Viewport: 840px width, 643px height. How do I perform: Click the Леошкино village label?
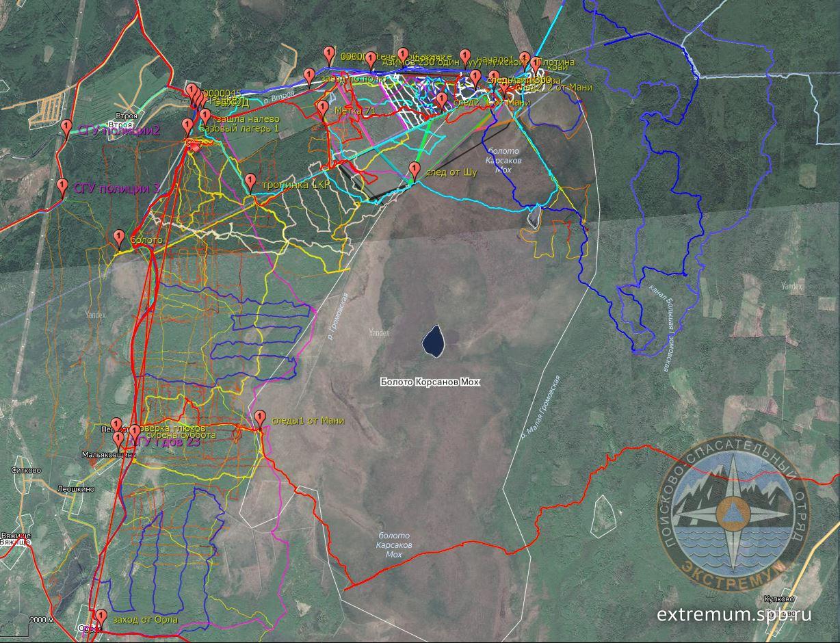(x=76, y=490)
